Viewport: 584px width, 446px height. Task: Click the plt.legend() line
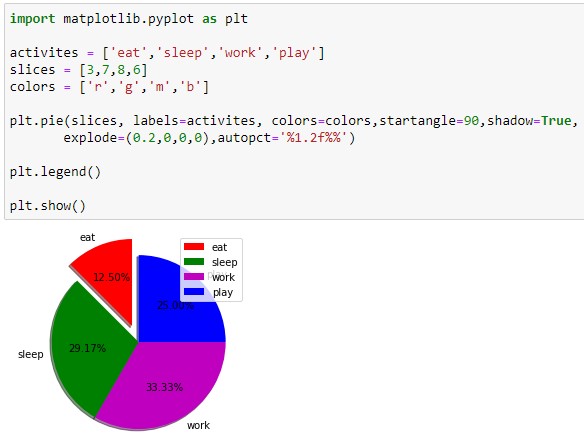click(55, 172)
